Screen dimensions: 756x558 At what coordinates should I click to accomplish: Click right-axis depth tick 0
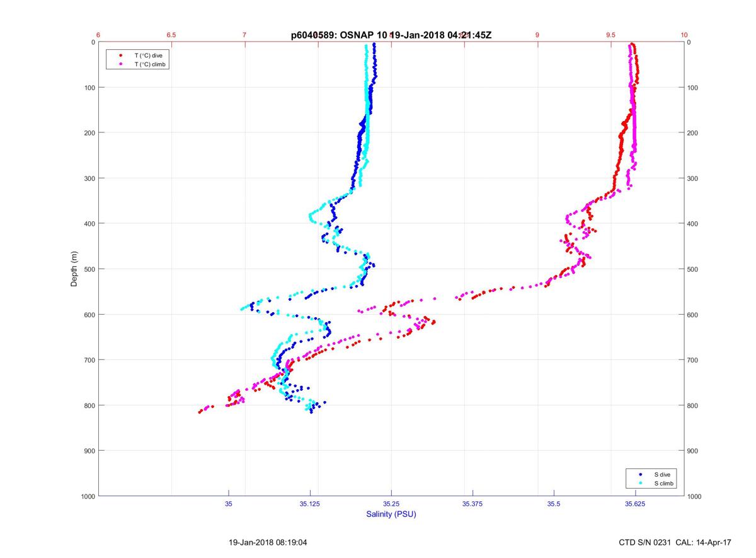[689, 42]
